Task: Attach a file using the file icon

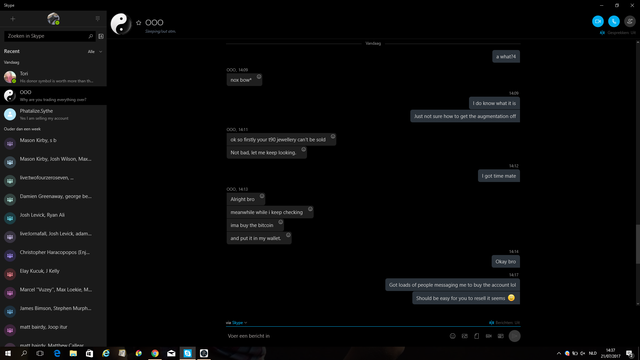Action: click(476, 336)
